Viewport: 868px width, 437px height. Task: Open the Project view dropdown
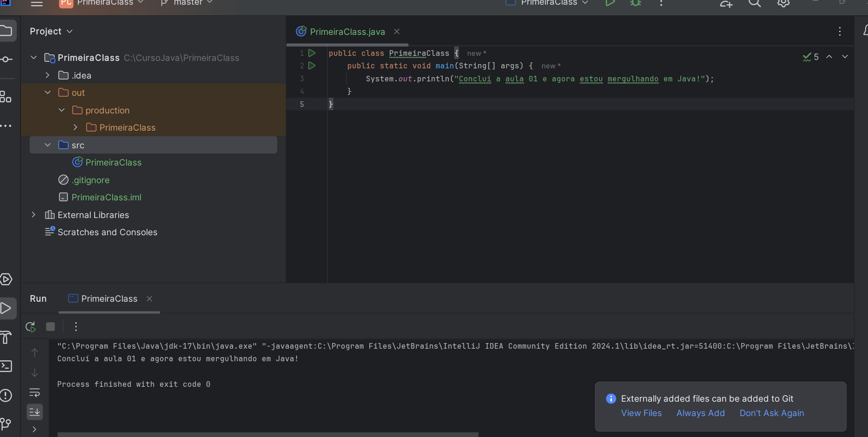pyautogui.click(x=51, y=31)
